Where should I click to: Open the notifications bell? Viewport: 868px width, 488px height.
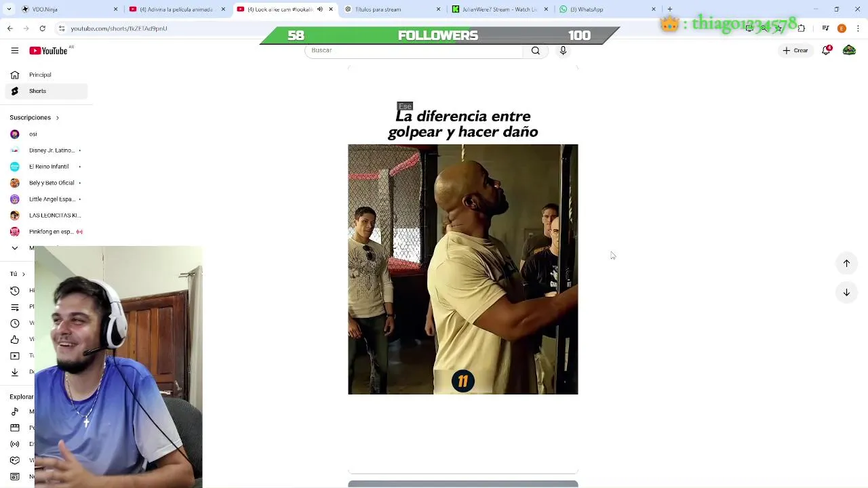click(x=826, y=50)
